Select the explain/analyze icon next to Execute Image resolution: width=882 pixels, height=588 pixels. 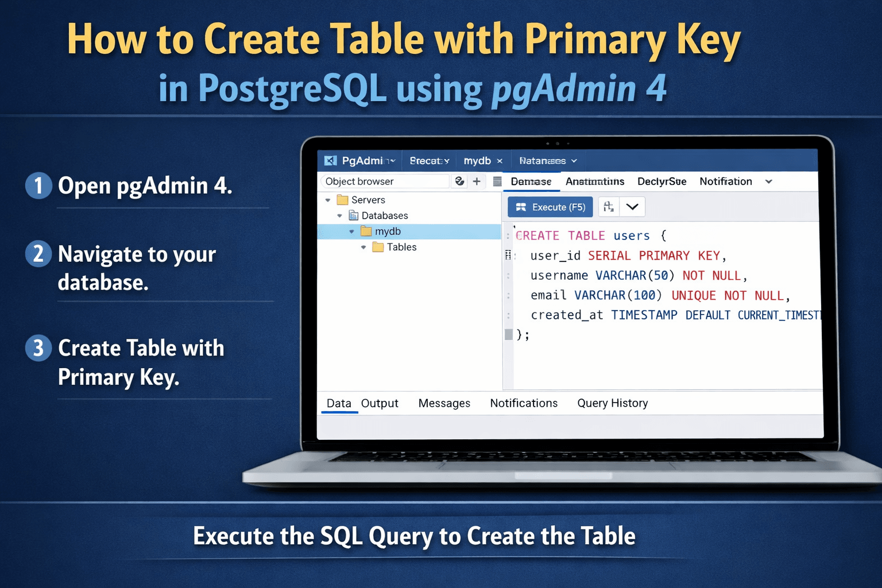pos(609,207)
